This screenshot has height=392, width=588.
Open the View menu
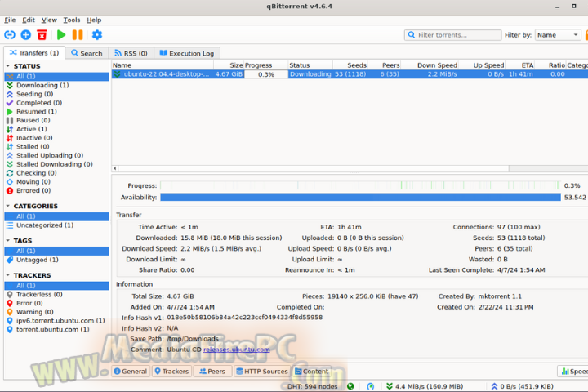coord(49,20)
